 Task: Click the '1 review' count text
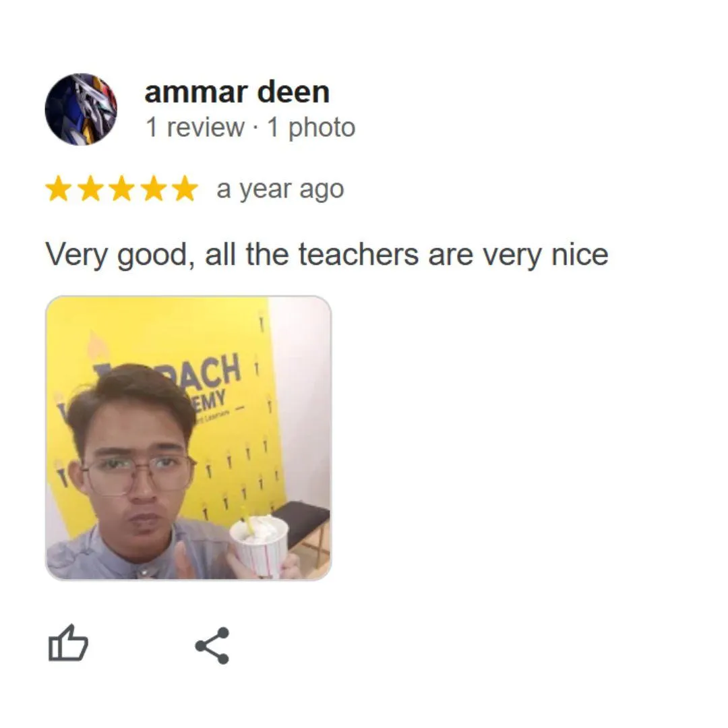(195, 127)
